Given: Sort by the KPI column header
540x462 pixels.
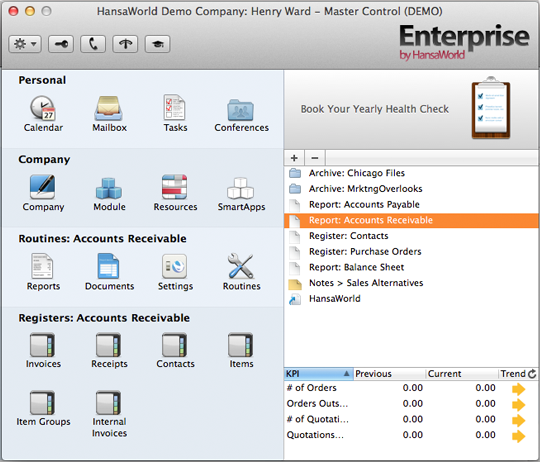Looking at the screenshot, I should pyautogui.click(x=319, y=374).
